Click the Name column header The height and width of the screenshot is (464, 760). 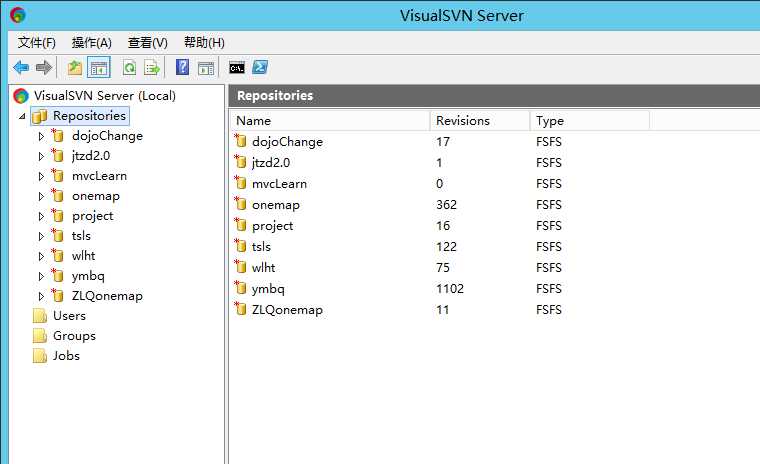[x=330, y=120]
